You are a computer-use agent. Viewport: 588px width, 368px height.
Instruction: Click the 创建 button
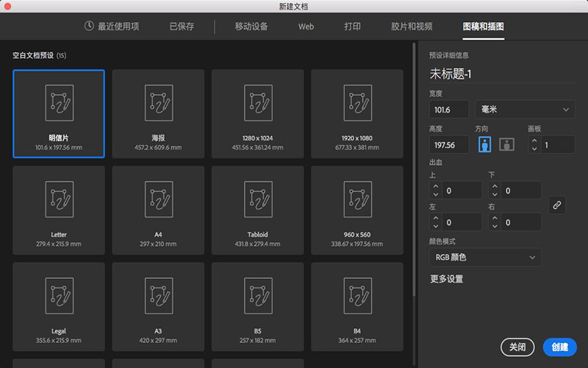point(560,347)
